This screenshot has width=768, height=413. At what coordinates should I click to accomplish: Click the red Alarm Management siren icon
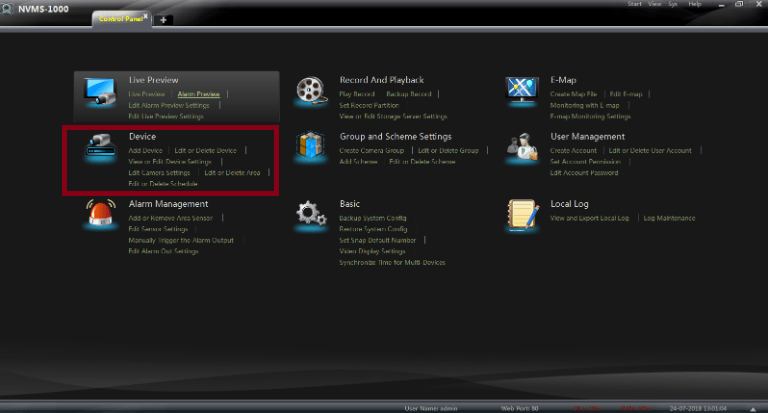pos(100,215)
